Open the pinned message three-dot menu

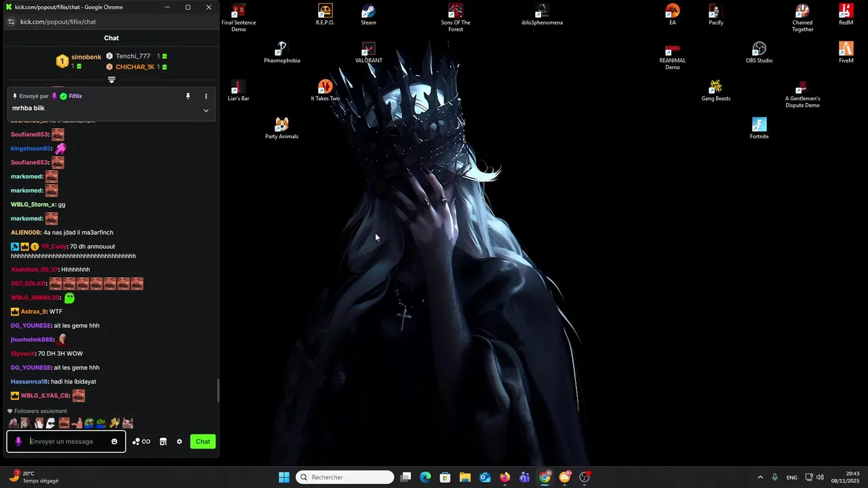tap(206, 96)
